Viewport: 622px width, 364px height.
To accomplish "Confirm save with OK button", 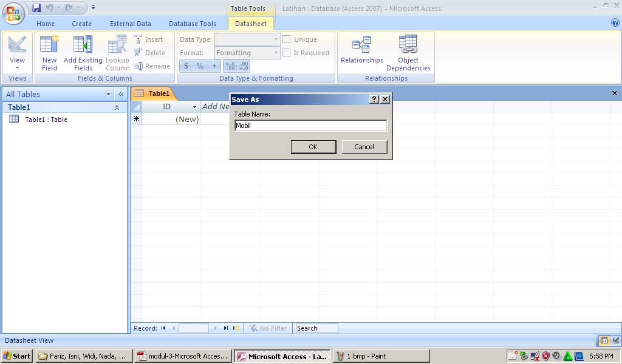I will tap(313, 147).
